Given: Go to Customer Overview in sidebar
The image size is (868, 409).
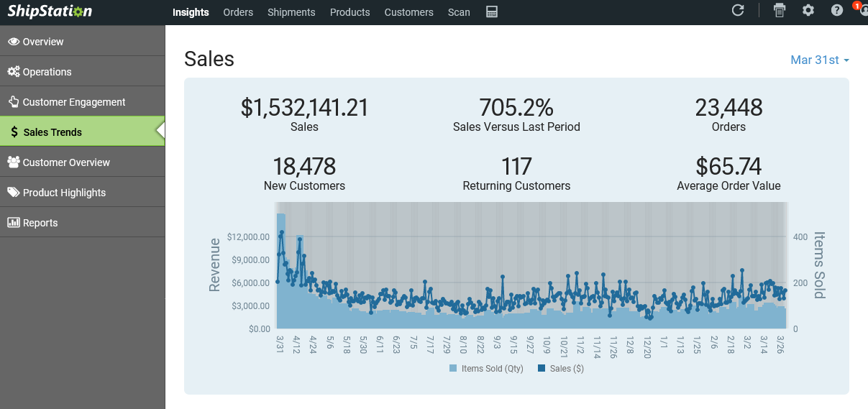Looking at the screenshot, I should (66, 162).
